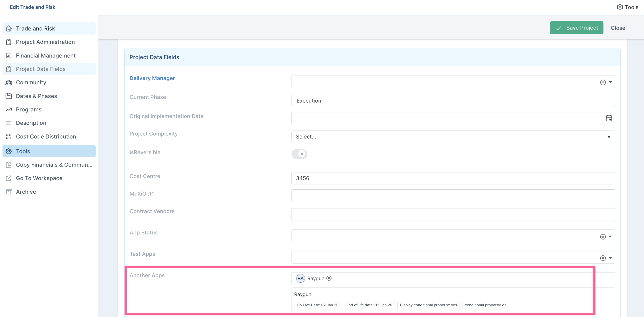Clear the Delivery Manager selection
Image resolution: width=644 pixels, height=317 pixels.
[603, 82]
